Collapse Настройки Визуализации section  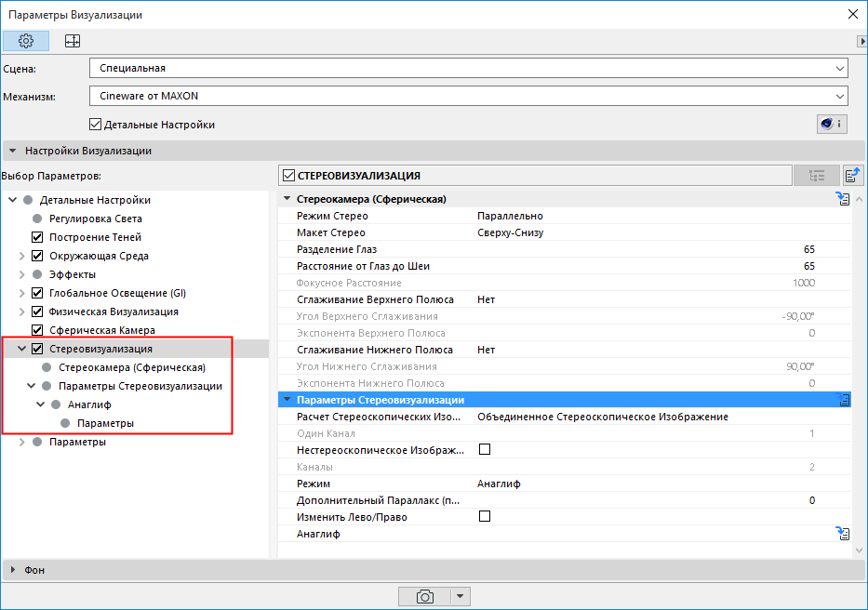(x=13, y=151)
